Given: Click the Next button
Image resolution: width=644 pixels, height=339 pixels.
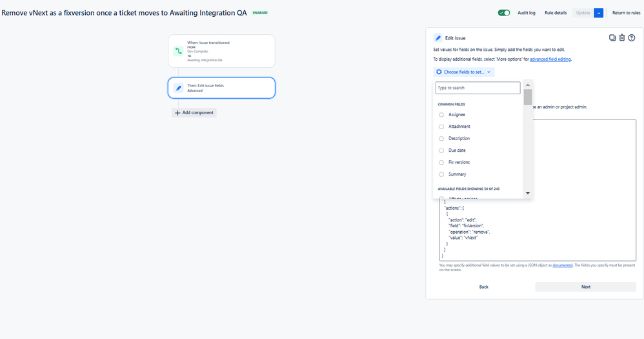Looking at the screenshot, I should pos(586,287).
